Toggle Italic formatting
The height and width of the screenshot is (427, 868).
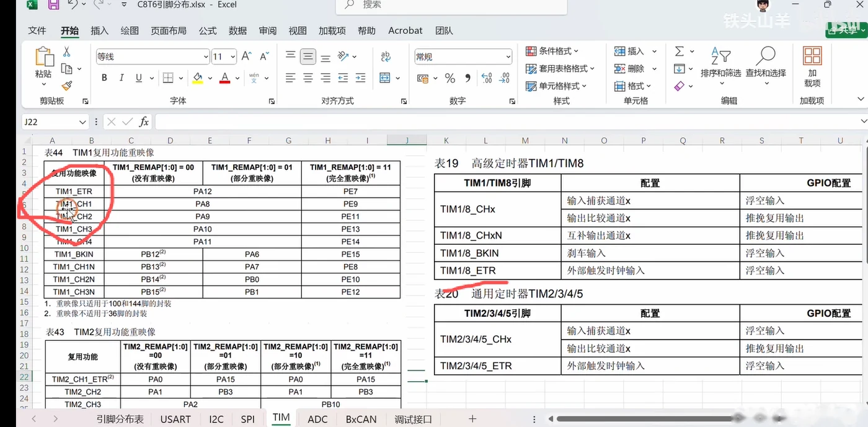(122, 78)
